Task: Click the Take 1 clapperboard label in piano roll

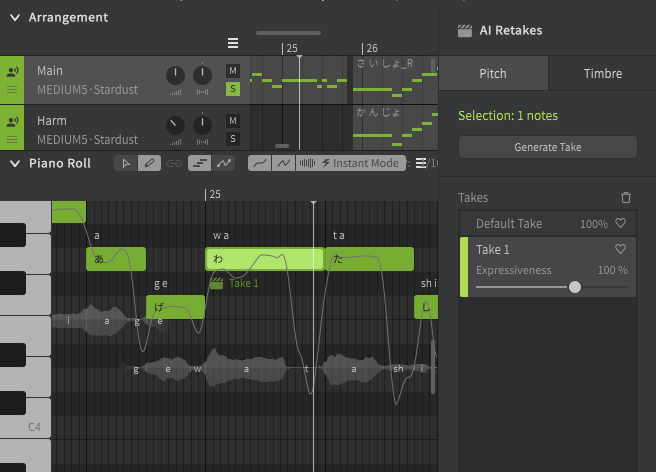Action: click(234, 283)
